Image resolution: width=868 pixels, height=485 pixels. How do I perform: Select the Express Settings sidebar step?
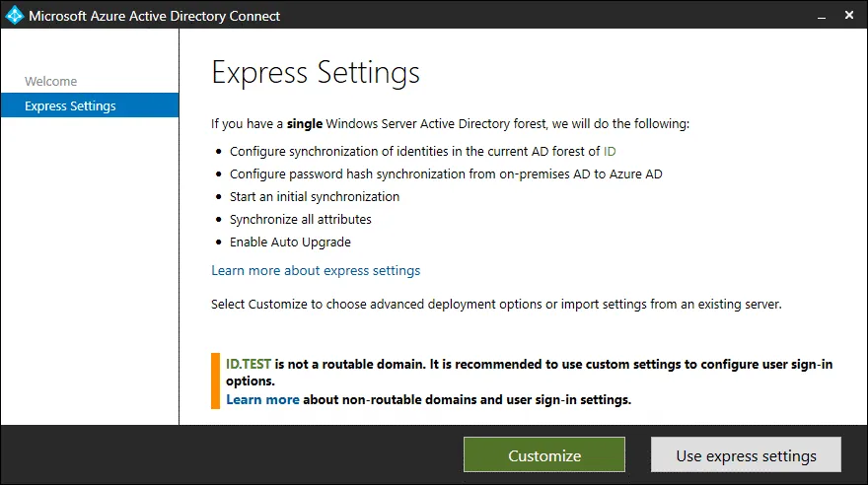click(x=70, y=105)
